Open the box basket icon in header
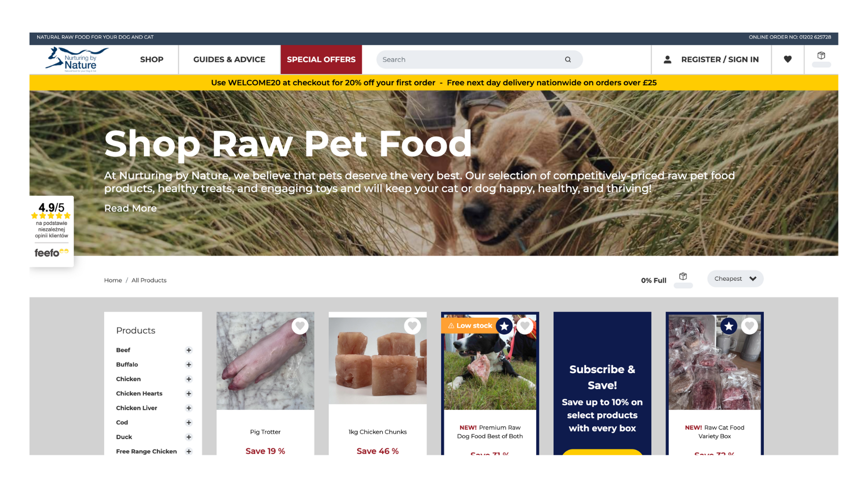 click(821, 55)
